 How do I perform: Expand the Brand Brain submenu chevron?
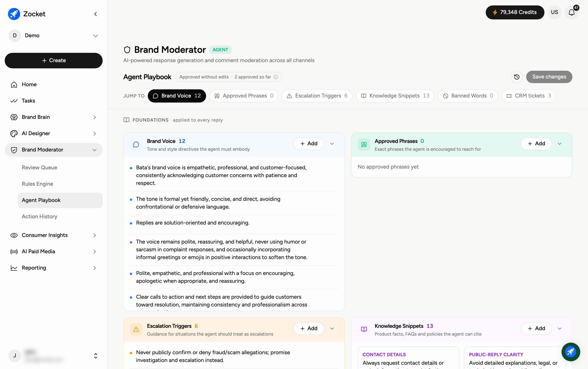pyautogui.click(x=94, y=117)
